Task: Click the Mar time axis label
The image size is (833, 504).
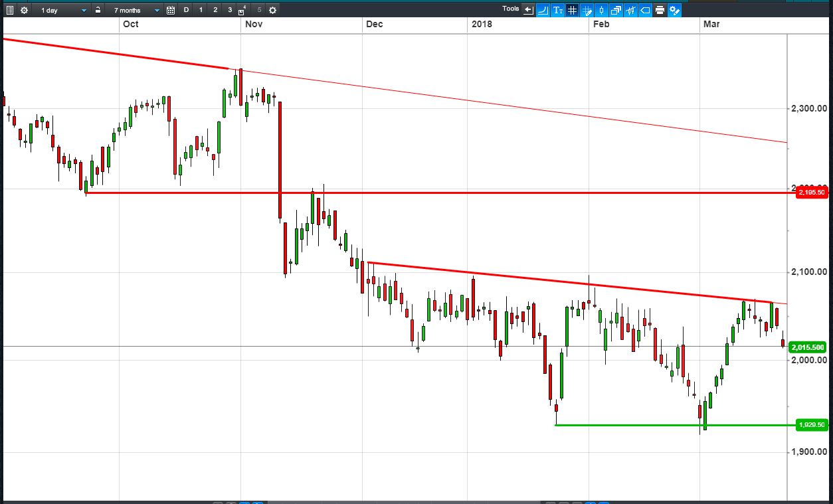Action: [712, 25]
